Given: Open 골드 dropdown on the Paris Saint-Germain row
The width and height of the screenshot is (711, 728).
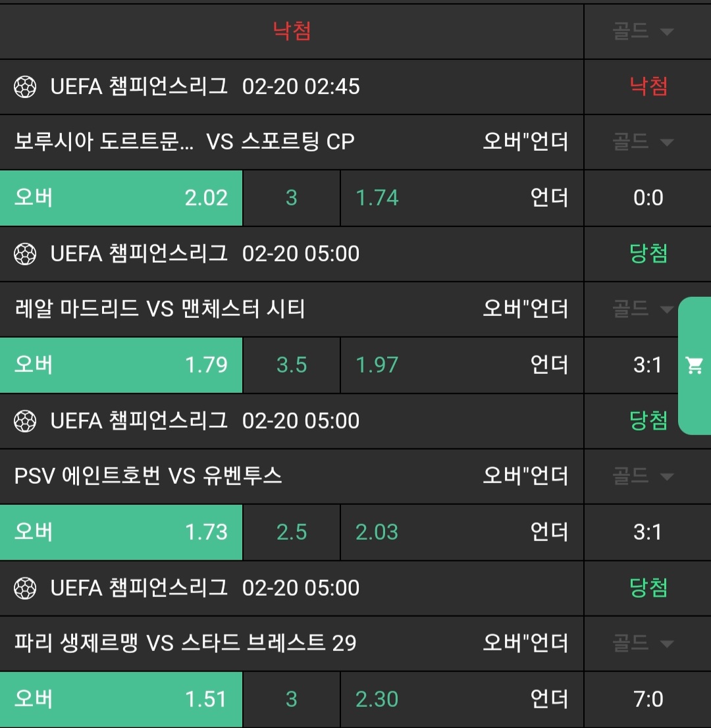Looking at the screenshot, I should [x=643, y=643].
